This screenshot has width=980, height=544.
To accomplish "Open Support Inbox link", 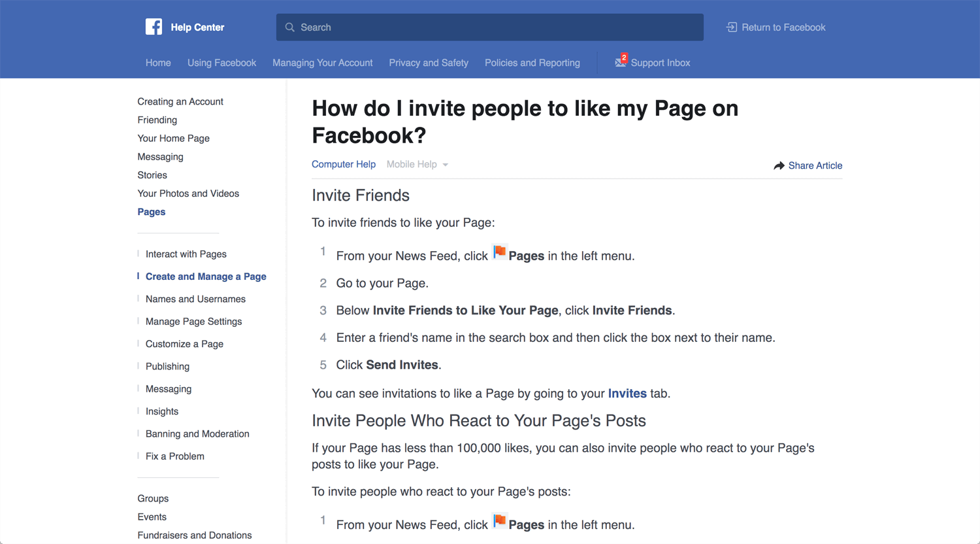I will (x=661, y=63).
